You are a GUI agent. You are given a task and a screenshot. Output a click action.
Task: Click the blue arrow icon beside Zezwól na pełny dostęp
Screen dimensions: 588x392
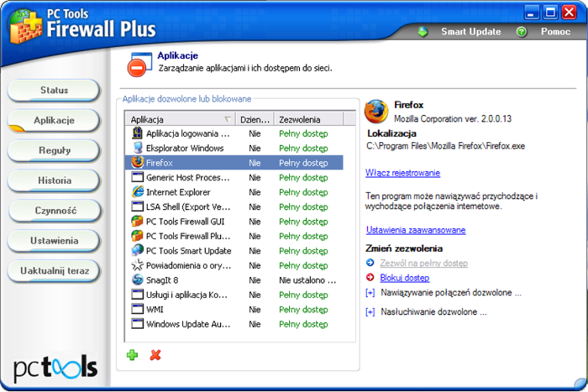click(x=370, y=263)
